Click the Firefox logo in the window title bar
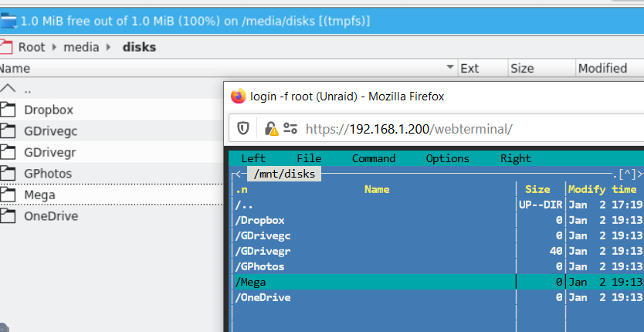Viewport: 644px width, 332px height. (238, 97)
